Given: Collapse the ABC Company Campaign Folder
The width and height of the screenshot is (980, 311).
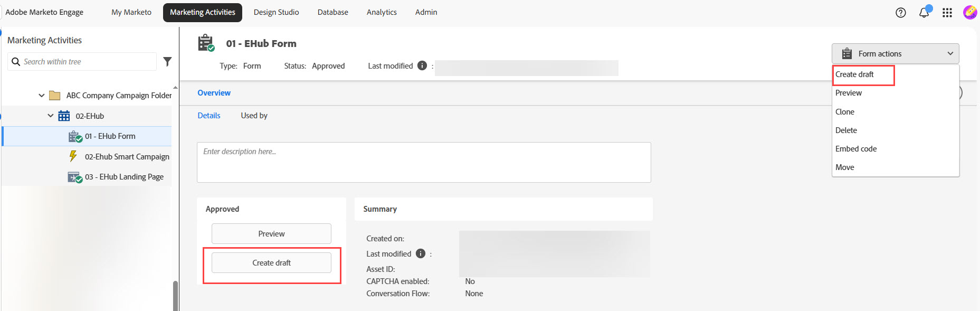Looking at the screenshot, I should (x=41, y=96).
